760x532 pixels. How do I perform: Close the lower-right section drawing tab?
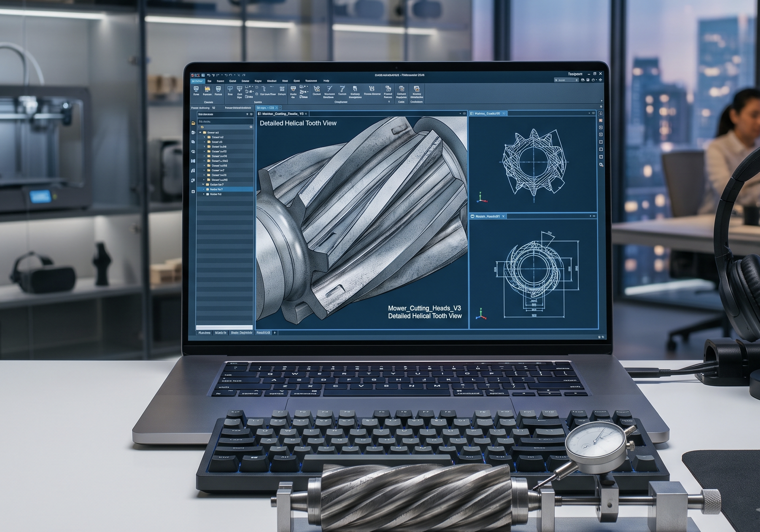pyautogui.click(x=503, y=216)
